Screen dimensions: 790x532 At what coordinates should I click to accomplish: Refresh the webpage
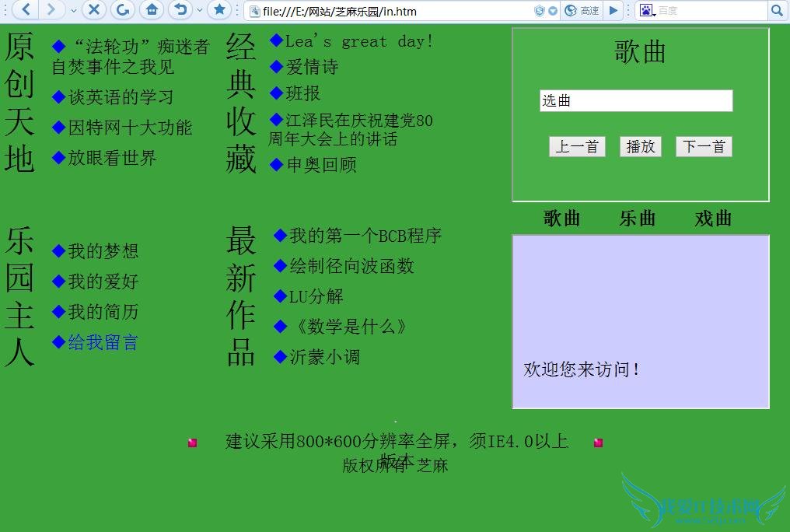(x=123, y=11)
